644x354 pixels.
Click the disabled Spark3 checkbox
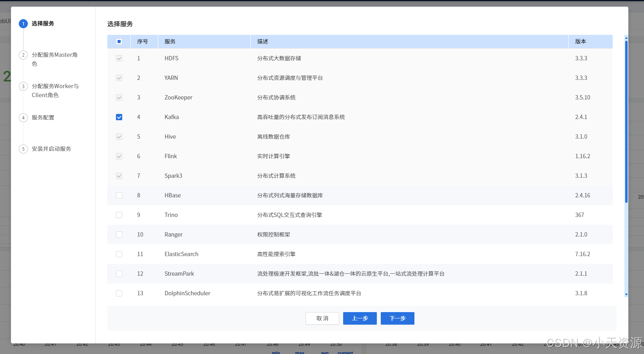(119, 176)
